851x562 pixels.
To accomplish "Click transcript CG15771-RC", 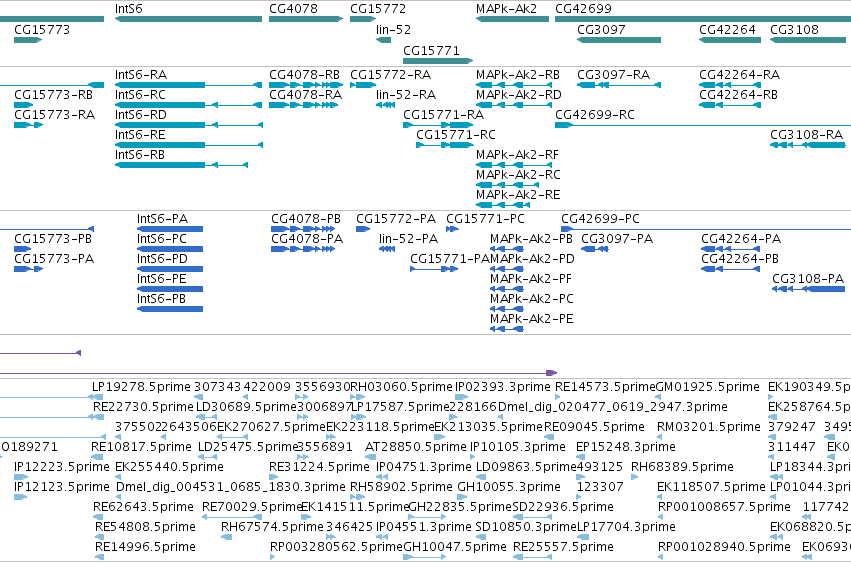I will click(x=444, y=145).
